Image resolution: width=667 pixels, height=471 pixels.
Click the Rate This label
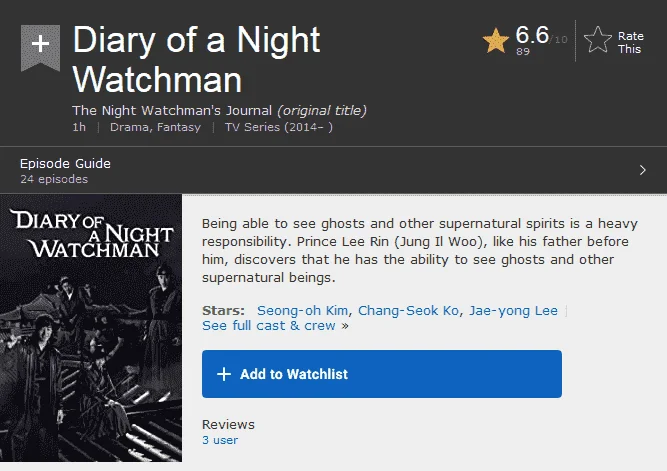(630, 43)
